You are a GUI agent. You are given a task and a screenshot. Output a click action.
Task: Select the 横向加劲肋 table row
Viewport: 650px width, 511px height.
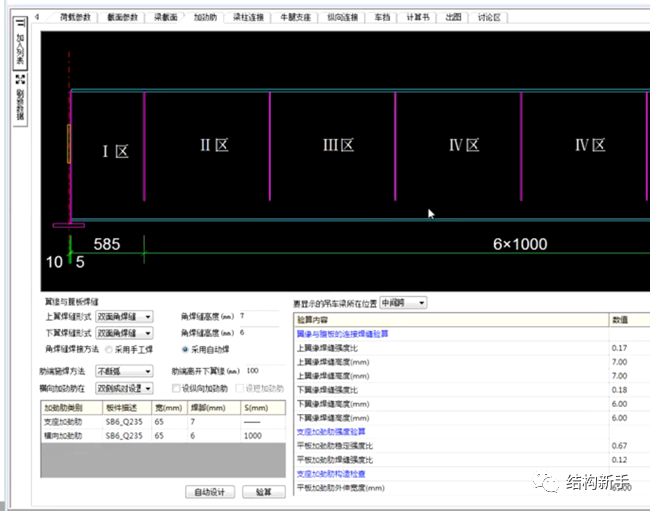pos(163,436)
